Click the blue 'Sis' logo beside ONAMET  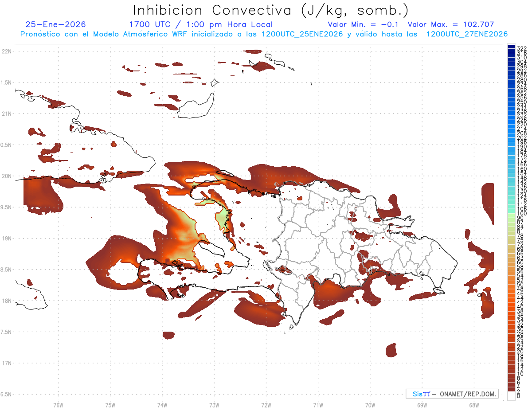pyautogui.click(x=418, y=394)
